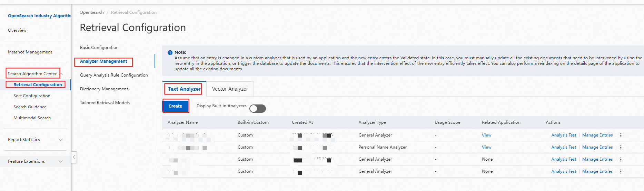Toggle Display Built-in Analyzers switch
644x191 pixels.
pyautogui.click(x=258, y=109)
